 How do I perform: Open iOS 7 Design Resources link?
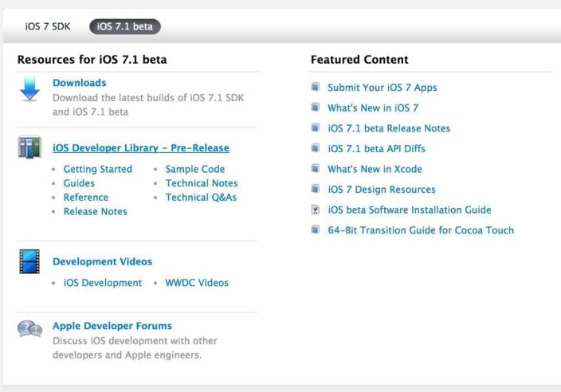tap(381, 190)
